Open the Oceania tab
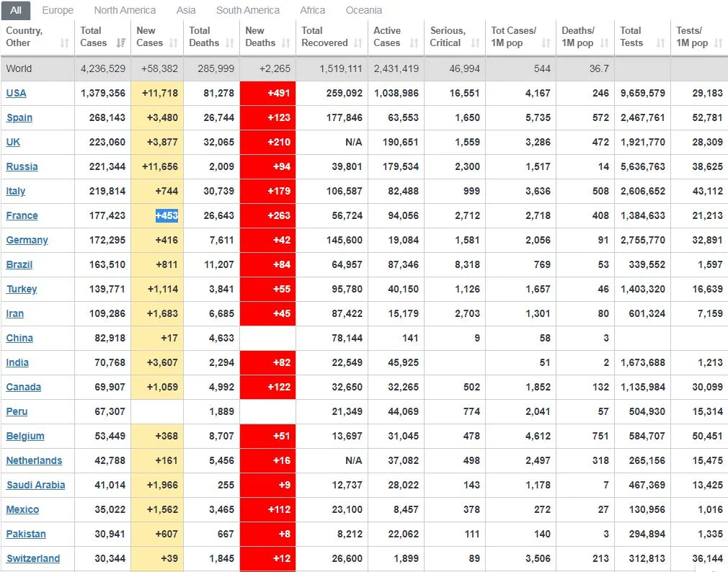This screenshot has width=728, height=572. (363, 10)
